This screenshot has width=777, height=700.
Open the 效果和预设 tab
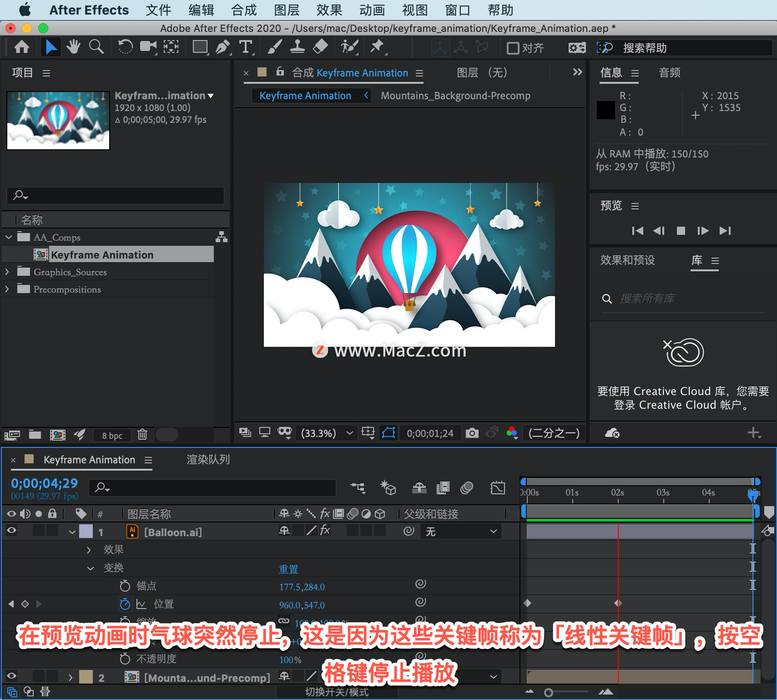pos(627,260)
